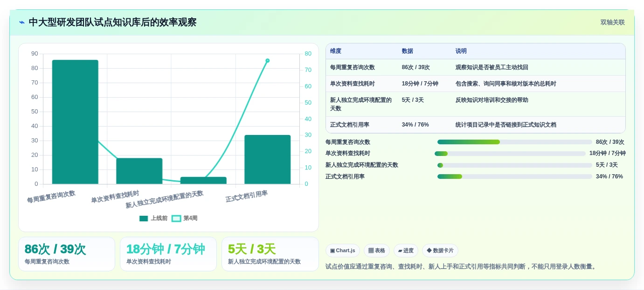This screenshot has width=644, height=290.
Task: Click the 单次资料查找耗时 progress bar
Action: [510, 154]
